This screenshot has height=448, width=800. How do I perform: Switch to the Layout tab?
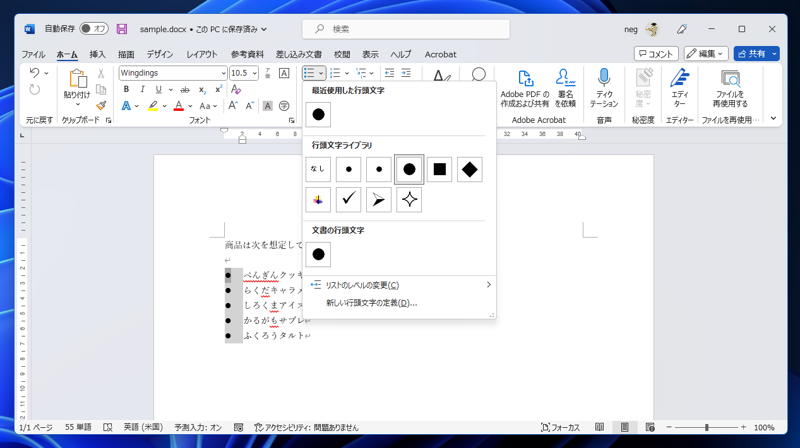point(202,54)
